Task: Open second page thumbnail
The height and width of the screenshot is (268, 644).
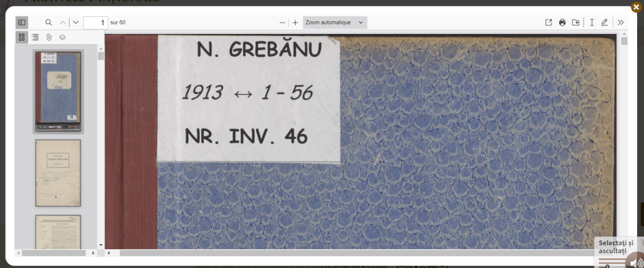Action: (58, 173)
